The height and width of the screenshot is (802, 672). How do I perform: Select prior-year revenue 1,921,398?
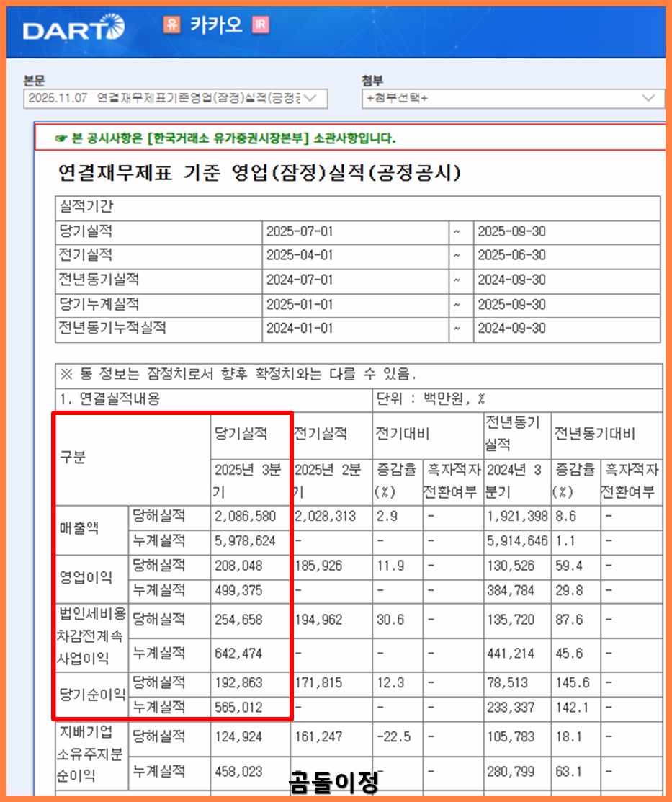click(x=517, y=516)
